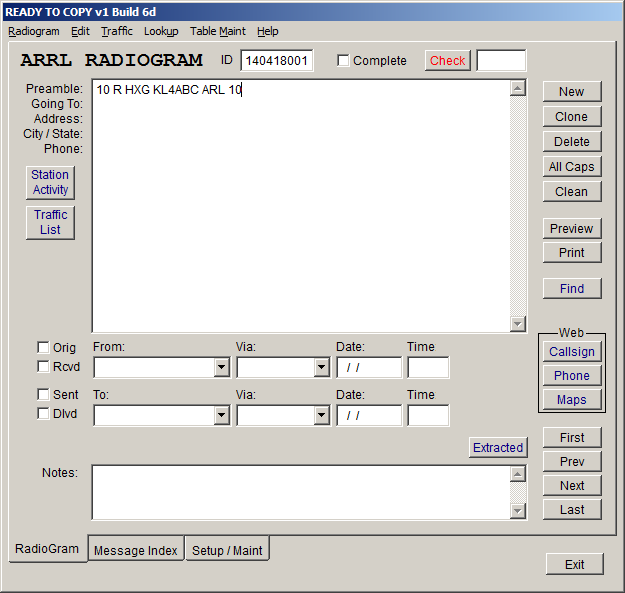Go to the Next radiogram
Screen dimensions: 625x593
pos(572,485)
